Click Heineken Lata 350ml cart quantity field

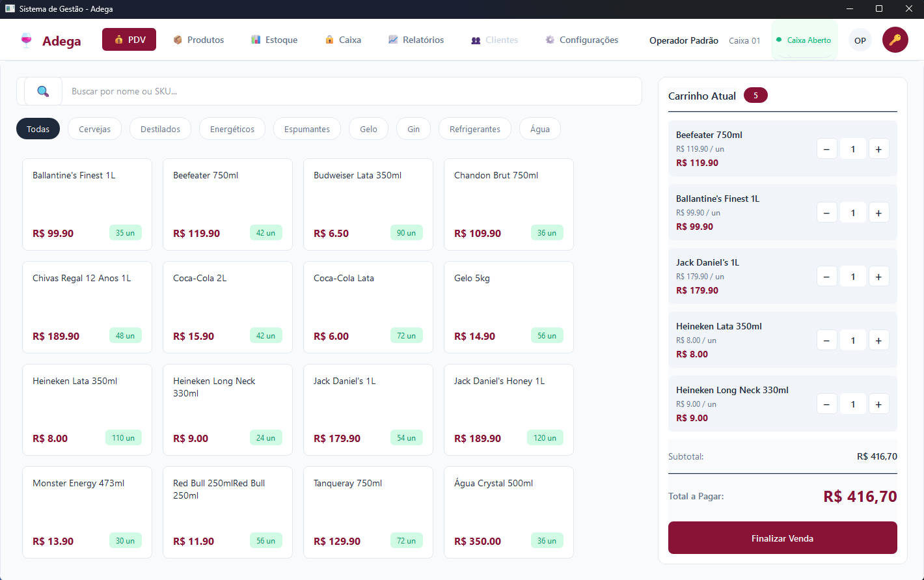click(853, 340)
